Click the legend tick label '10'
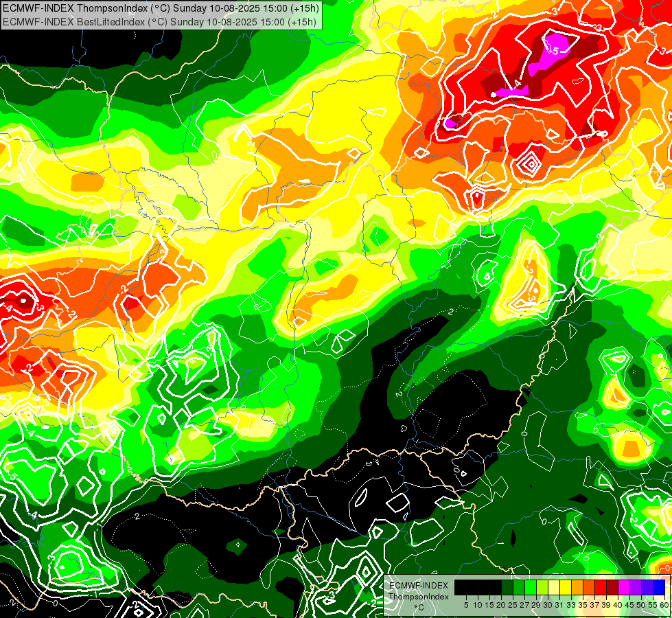 point(478,605)
